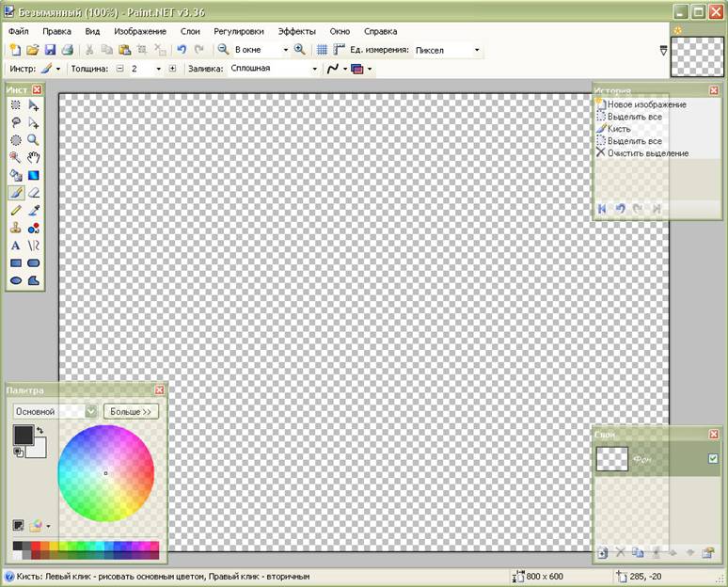
Task: Select the Color Picker eyedropper tool
Action: coord(34,210)
